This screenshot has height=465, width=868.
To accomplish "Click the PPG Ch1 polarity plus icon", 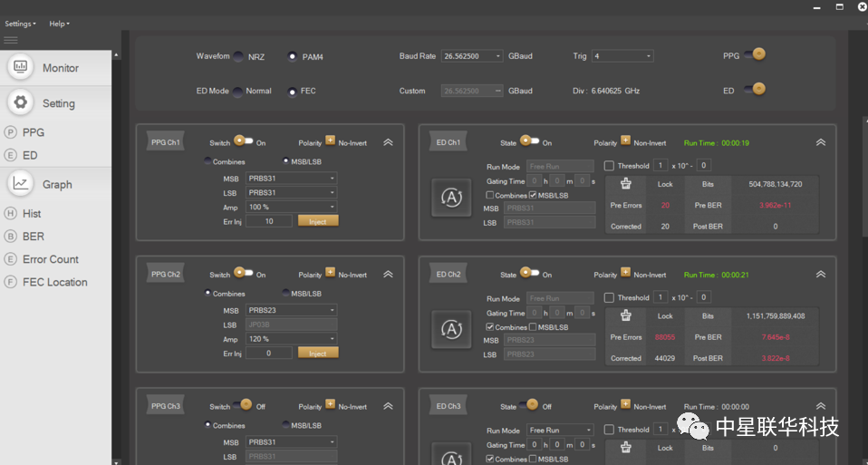I will [x=330, y=141].
